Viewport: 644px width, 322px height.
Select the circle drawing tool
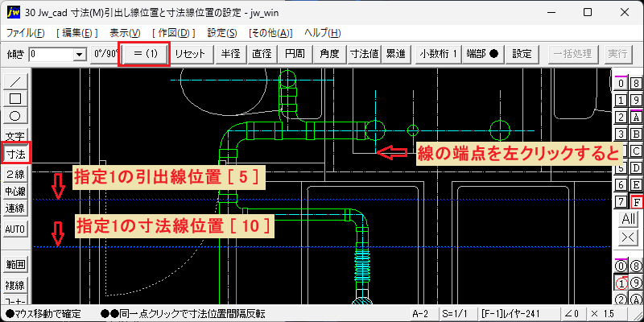(x=15, y=116)
